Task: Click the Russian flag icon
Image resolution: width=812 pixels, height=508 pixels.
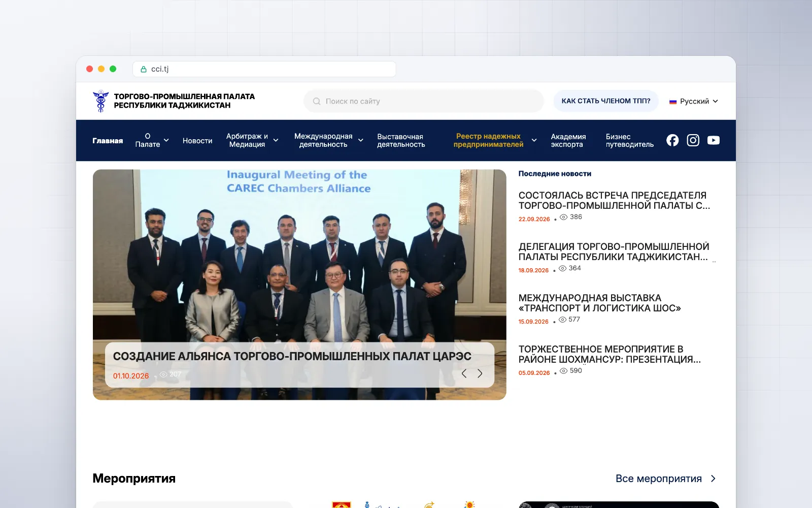Action: [673, 102]
